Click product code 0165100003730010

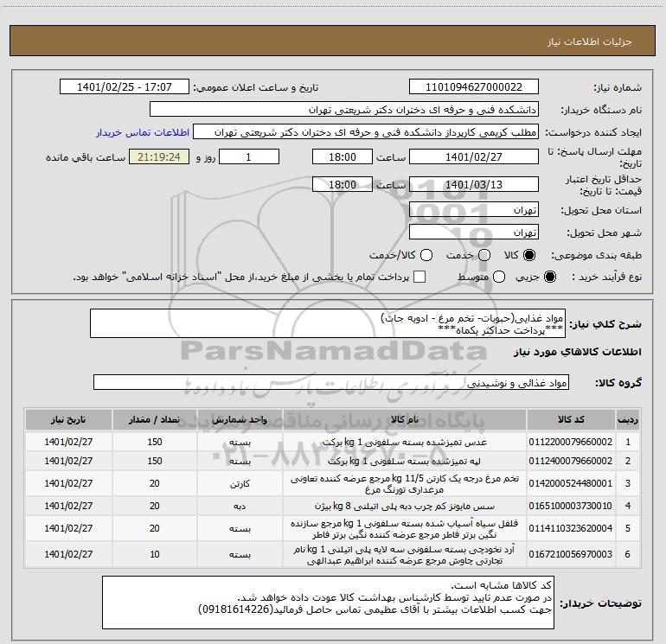(571, 506)
